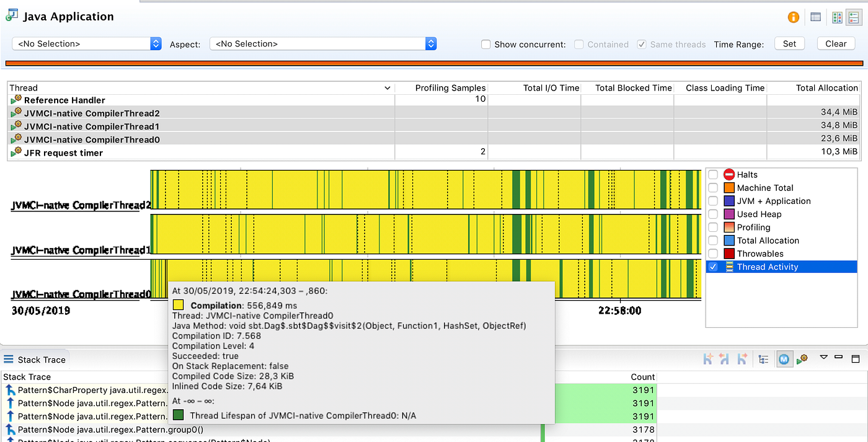Enable the Show concurrent checkbox
868x442 pixels.
coord(485,44)
